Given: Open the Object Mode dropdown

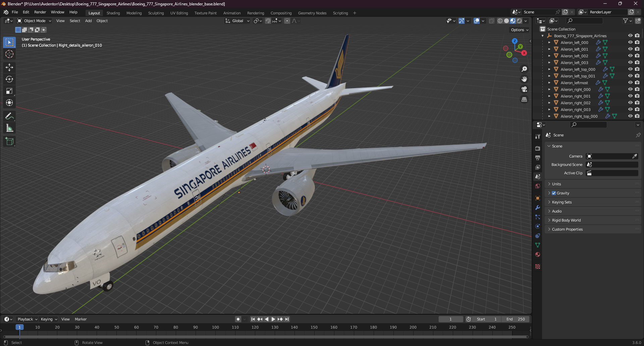Looking at the screenshot, I should pyautogui.click(x=35, y=21).
